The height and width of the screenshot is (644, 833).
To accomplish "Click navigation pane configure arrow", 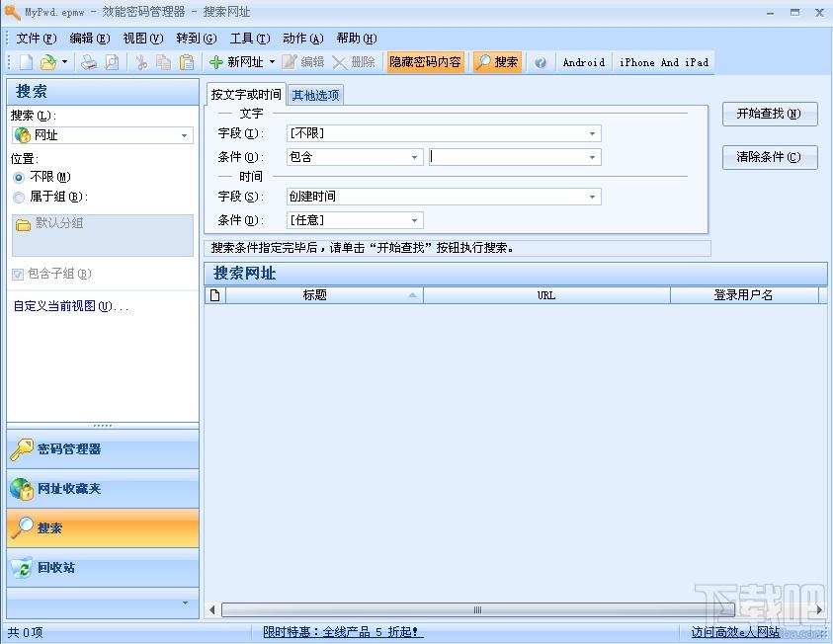I will 185,603.
